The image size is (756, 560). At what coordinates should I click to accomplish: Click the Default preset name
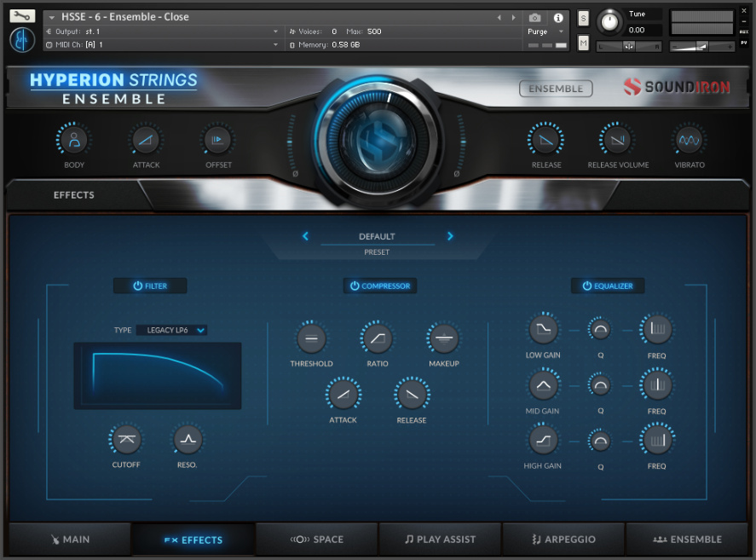click(377, 236)
